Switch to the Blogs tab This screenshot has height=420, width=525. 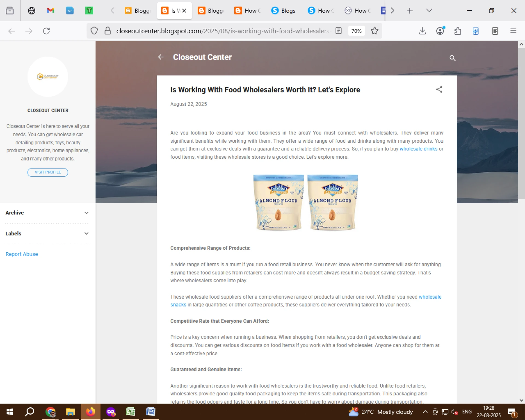(284, 11)
